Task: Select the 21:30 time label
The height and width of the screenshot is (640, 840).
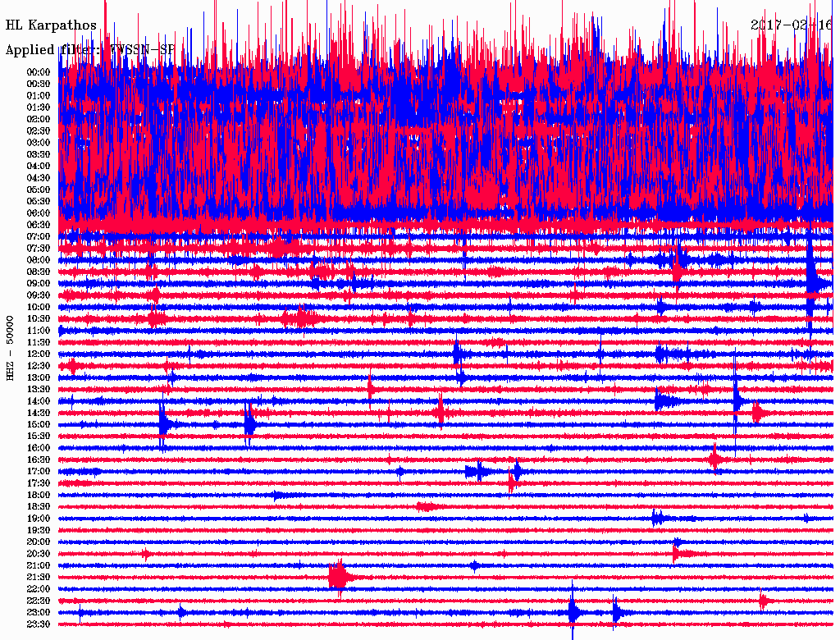Action: (x=39, y=578)
